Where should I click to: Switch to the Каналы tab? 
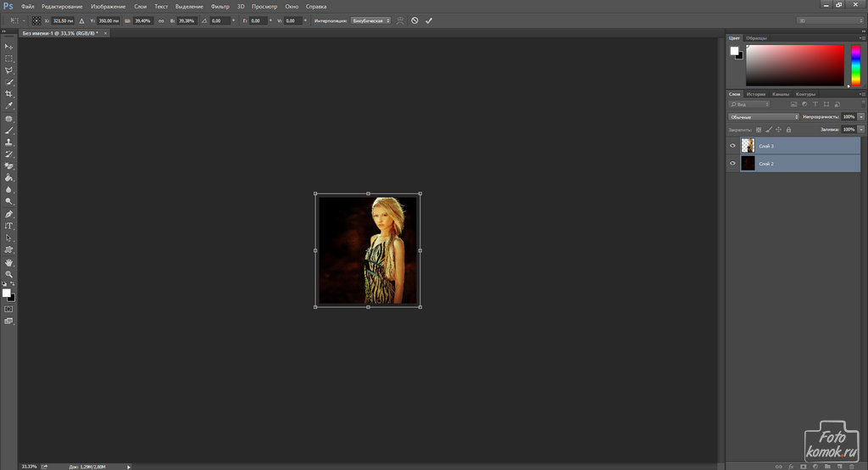click(x=781, y=94)
